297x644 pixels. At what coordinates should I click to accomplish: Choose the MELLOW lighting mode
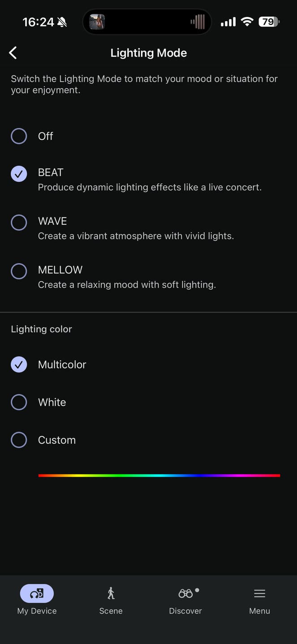(19, 271)
